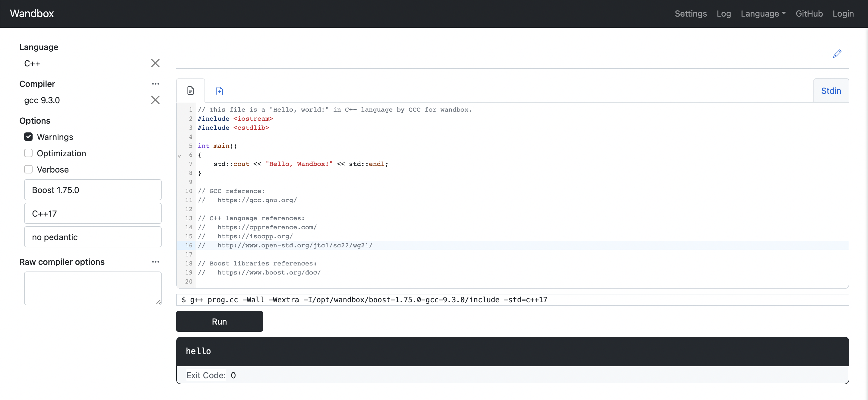Click the '#include <cstdlib>' line
Screen dimensions: 868x400
coord(233,128)
